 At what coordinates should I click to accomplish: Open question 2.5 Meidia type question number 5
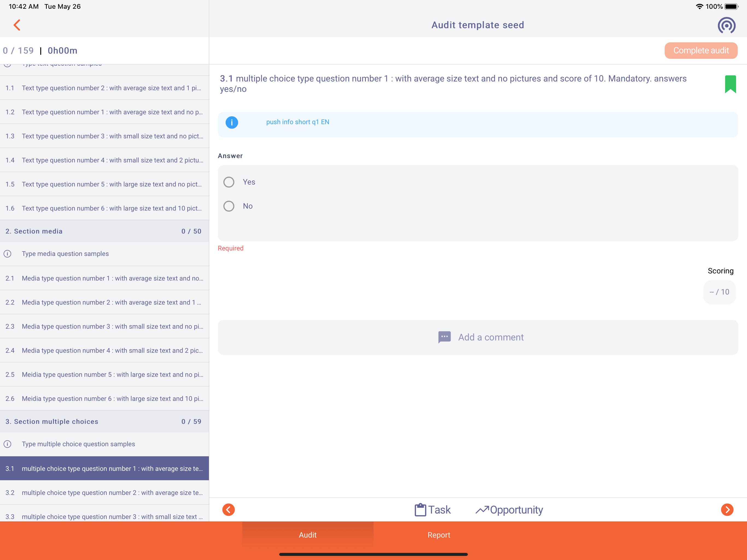[x=104, y=374]
